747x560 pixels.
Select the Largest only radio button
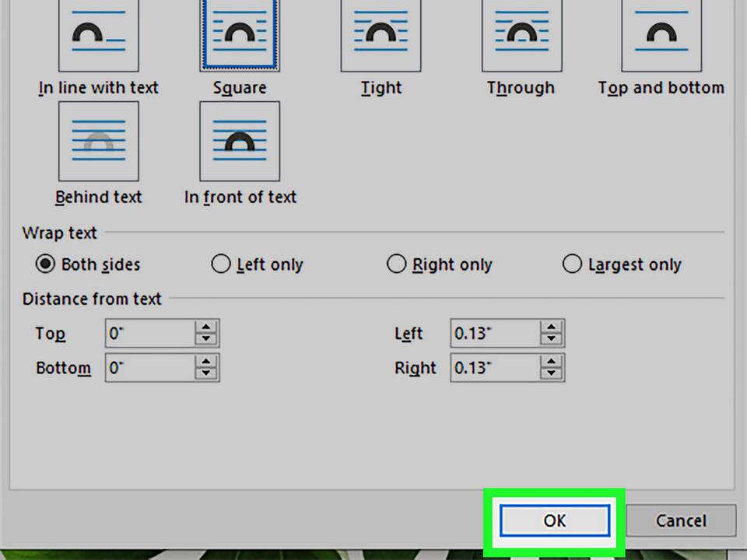(572, 264)
